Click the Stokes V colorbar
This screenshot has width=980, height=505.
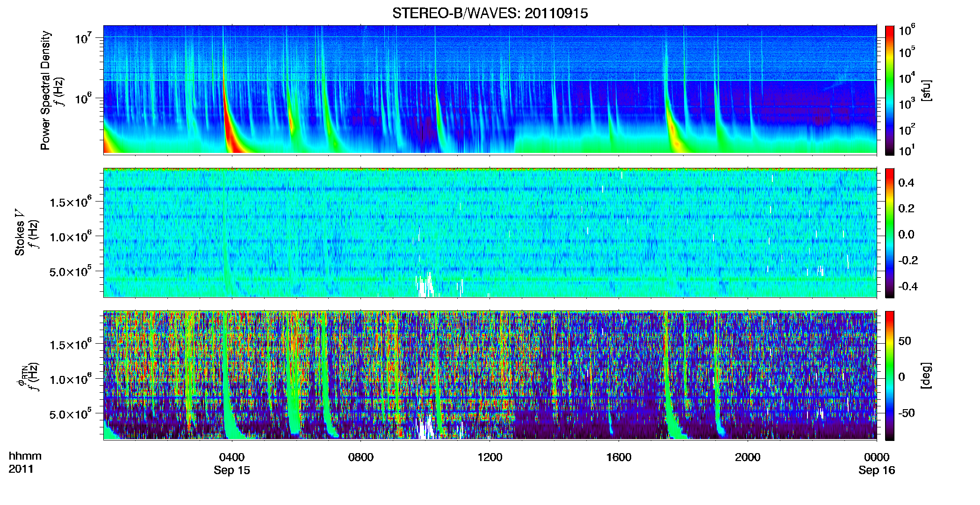tap(890, 233)
